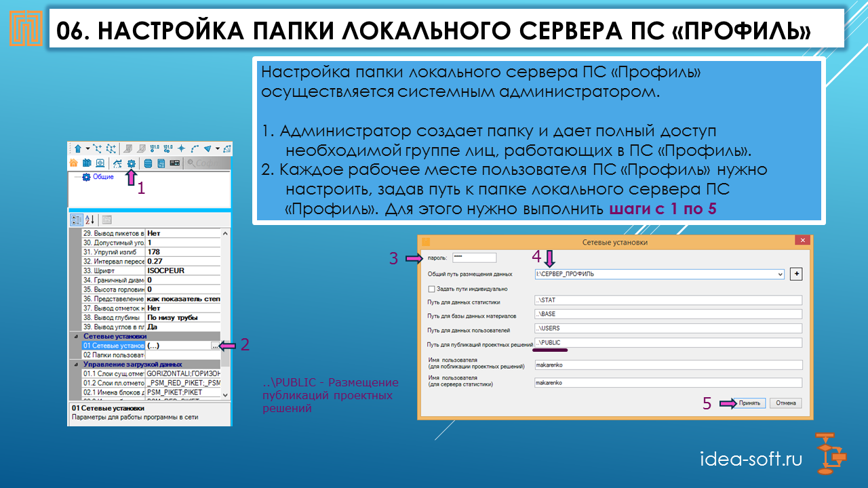The image size is (868, 488).
Task: Click the 31. Упругий изгиб value 178
Action: click(183, 252)
